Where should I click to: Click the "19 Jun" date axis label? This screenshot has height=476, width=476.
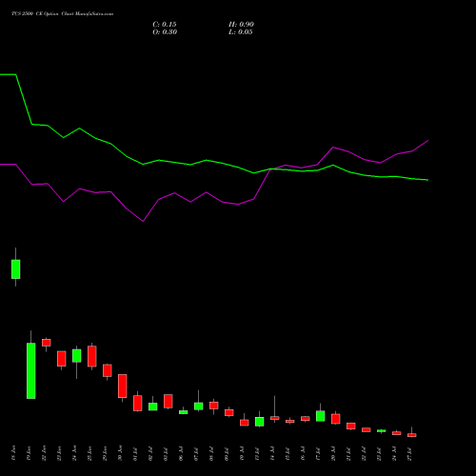[29, 453]
